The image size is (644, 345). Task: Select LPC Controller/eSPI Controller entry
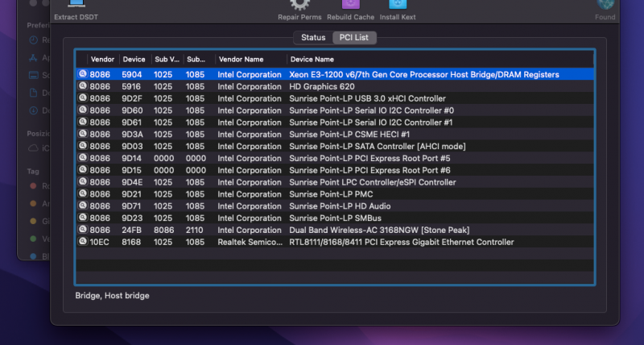tap(373, 182)
